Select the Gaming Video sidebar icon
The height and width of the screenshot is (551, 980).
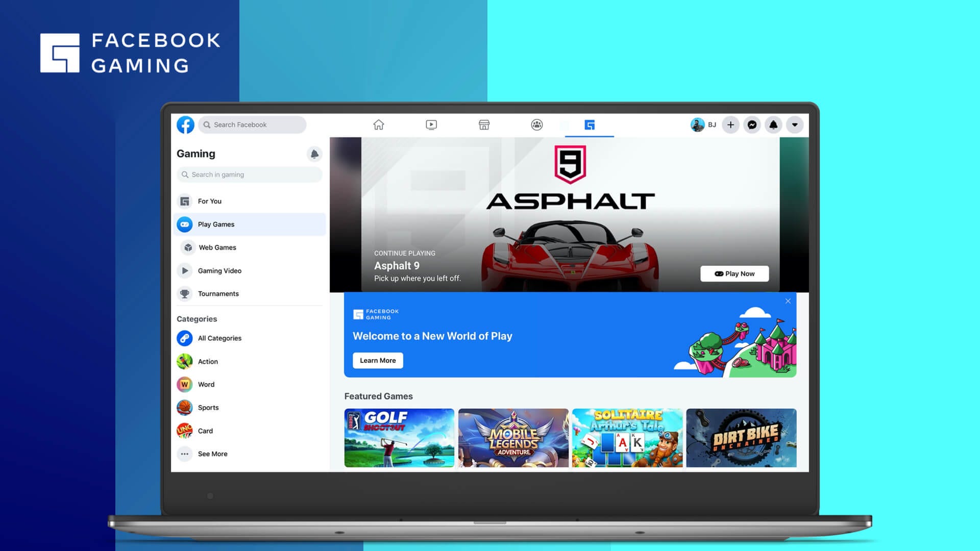186,270
